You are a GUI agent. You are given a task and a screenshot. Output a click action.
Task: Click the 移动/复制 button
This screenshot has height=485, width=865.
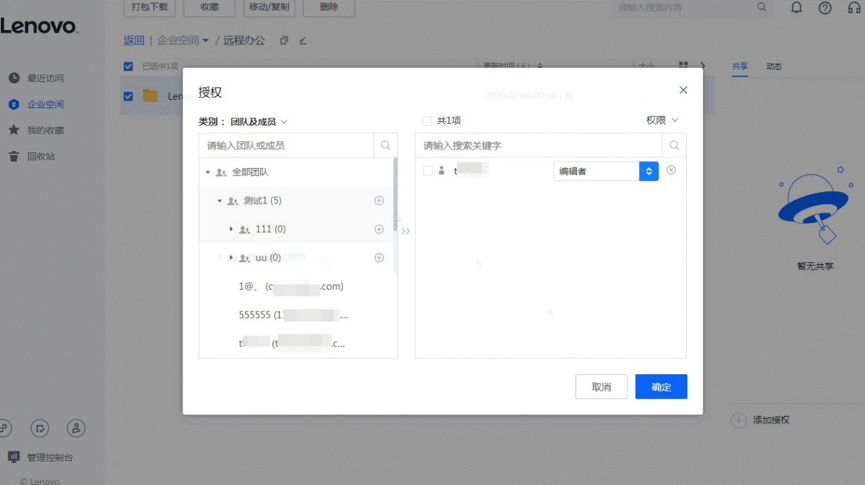click(x=269, y=7)
